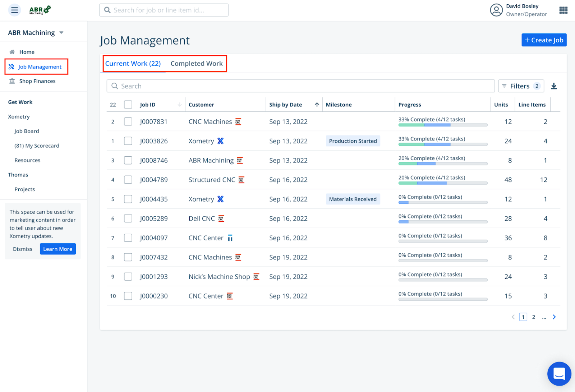This screenshot has width=575, height=392.
Task: Click the Create Job button
Action: tap(544, 40)
